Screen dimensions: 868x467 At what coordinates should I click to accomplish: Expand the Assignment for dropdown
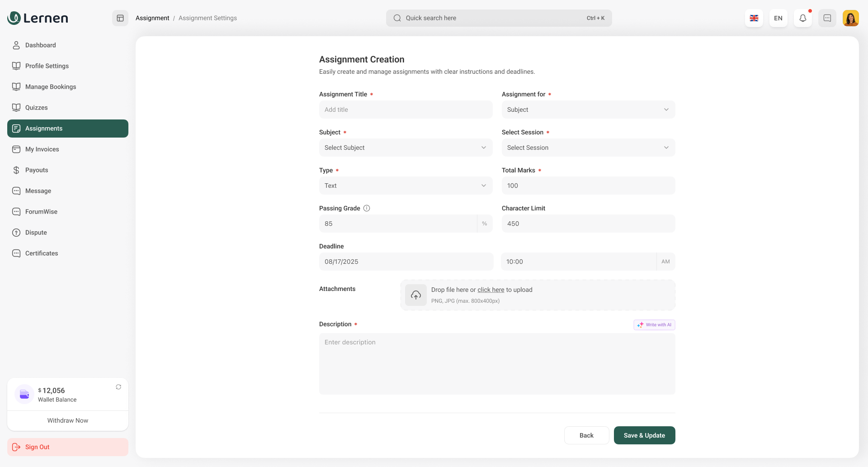(x=588, y=110)
